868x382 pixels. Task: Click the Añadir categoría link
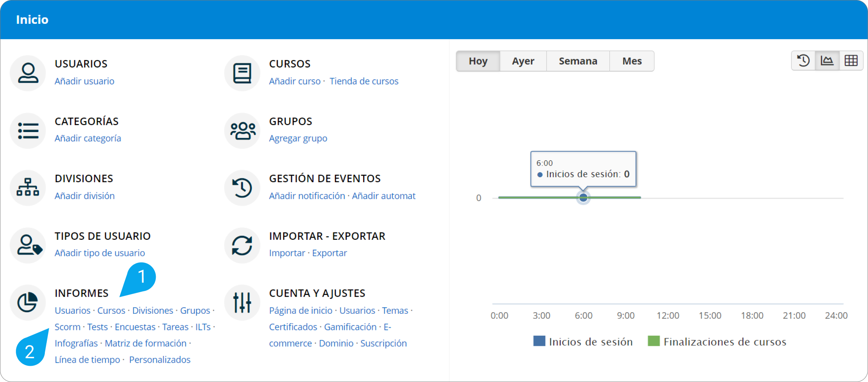pyautogui.click(x=88, y=138)
